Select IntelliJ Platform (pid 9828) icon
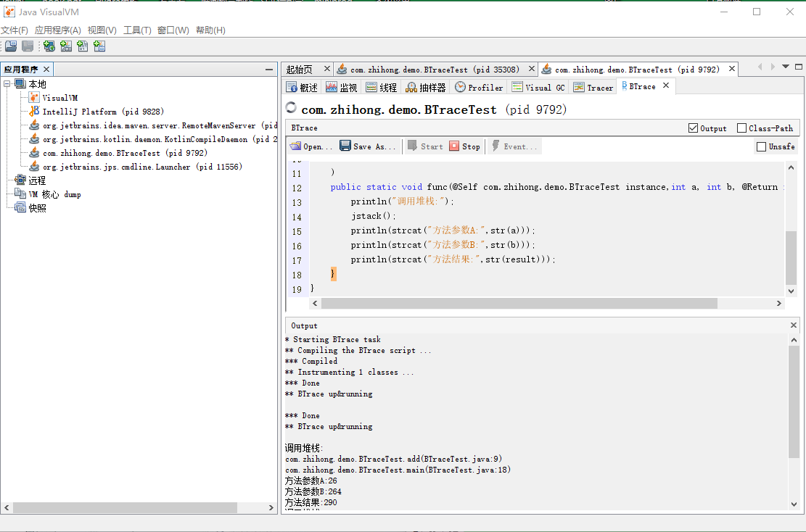The width and height of the screenshot is (806, 532). [34, 112]
